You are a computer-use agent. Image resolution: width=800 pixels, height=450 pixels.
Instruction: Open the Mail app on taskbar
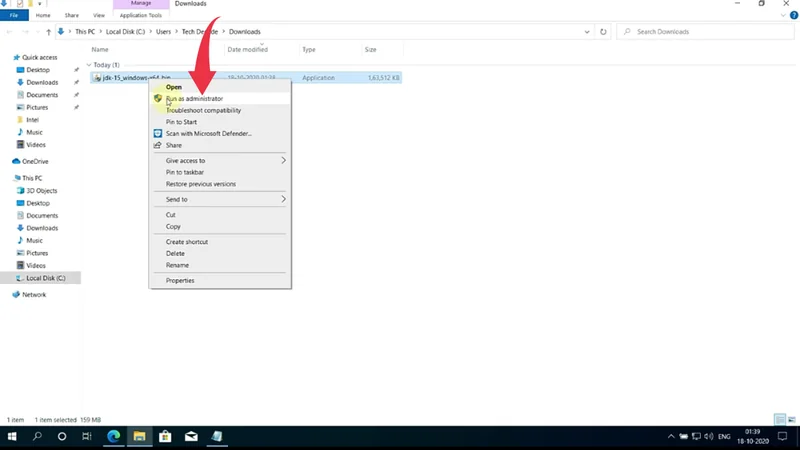191,437
